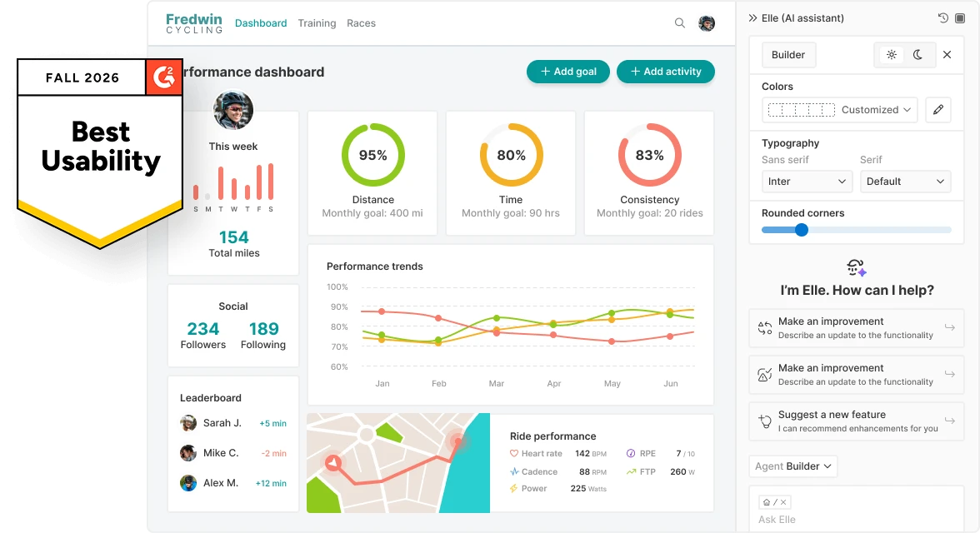Screen dimensions: 980x533
Task: Select the second Make an improvement card
Action: [x=857, y=375]
